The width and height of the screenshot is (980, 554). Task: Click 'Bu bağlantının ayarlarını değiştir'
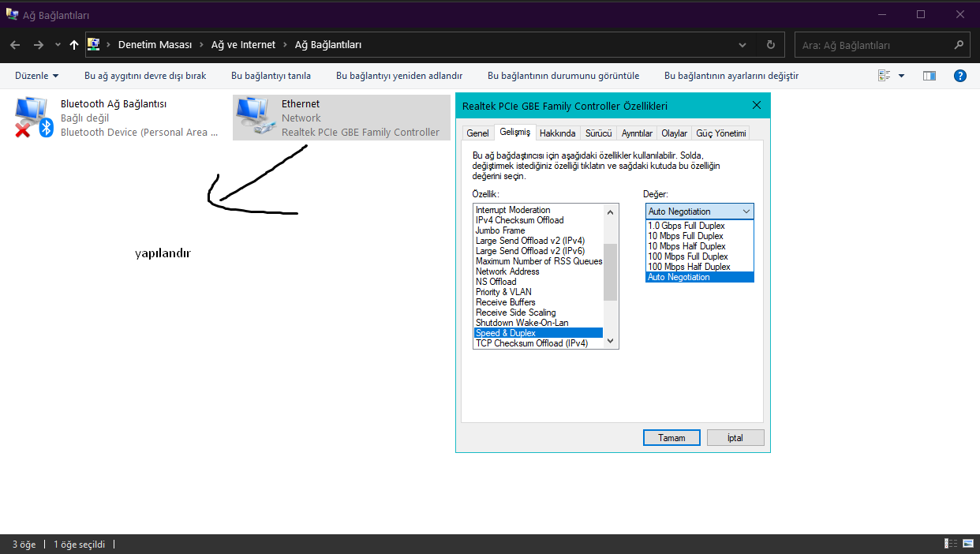[731, 76]
